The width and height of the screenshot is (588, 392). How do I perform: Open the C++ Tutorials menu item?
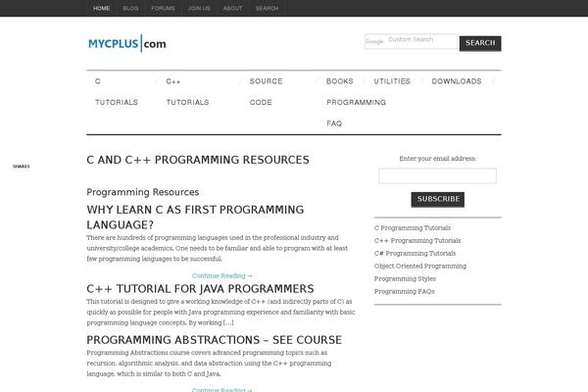pos(187,92)
